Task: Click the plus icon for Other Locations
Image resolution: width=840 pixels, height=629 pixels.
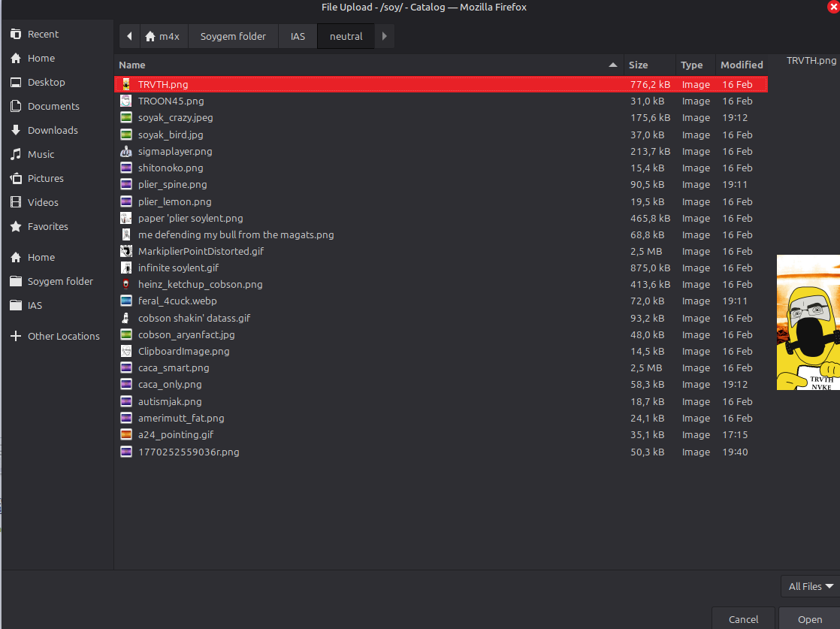Action: pos(15,337)
